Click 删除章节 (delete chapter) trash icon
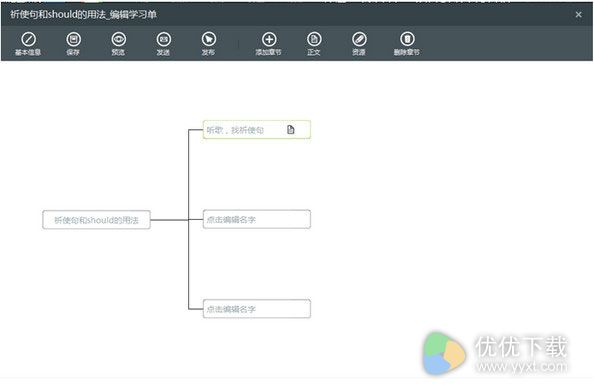 click(407, 39)
